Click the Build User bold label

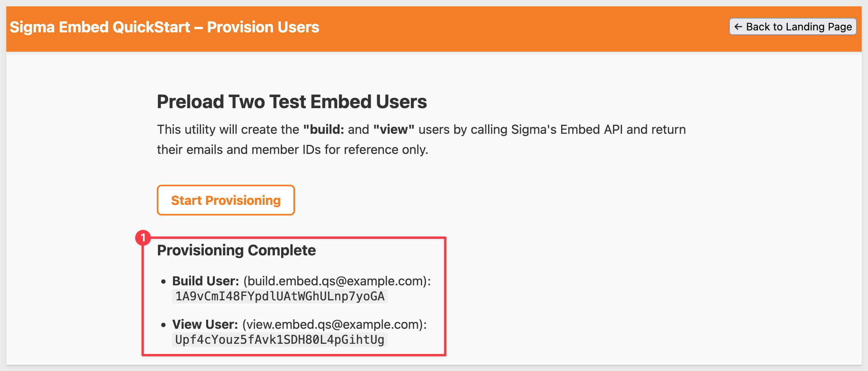(205, 281)
